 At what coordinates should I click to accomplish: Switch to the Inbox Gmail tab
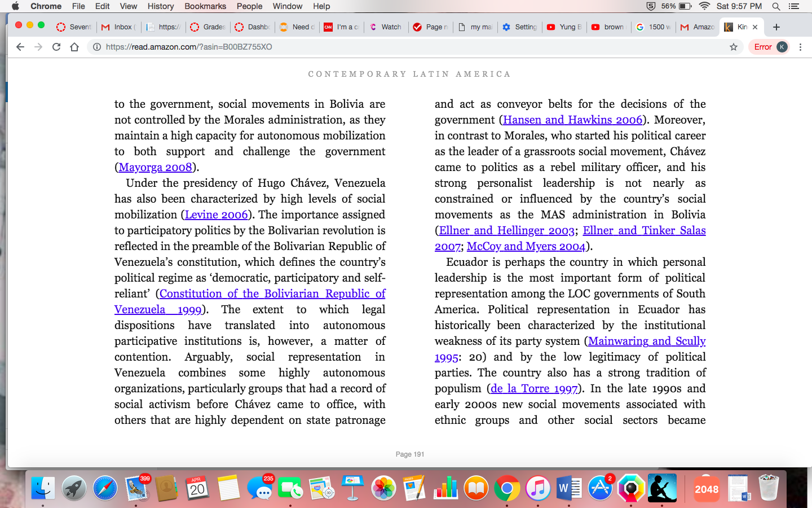pyautogui.click(x=118, y=27)
